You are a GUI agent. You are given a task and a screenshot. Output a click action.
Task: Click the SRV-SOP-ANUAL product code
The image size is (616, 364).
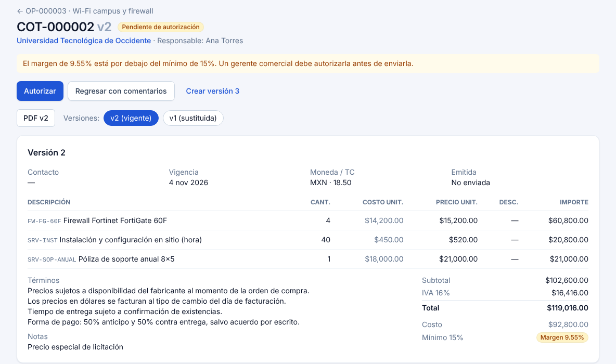[x=52, y=259]
